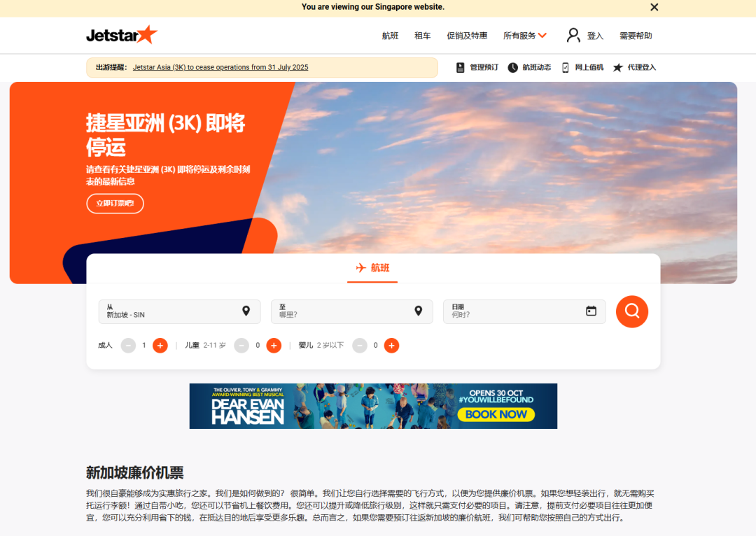The height and width of the screenshot is (536, 756).
Task: Open the 管理预订 link text
Action: click(484, 67)
